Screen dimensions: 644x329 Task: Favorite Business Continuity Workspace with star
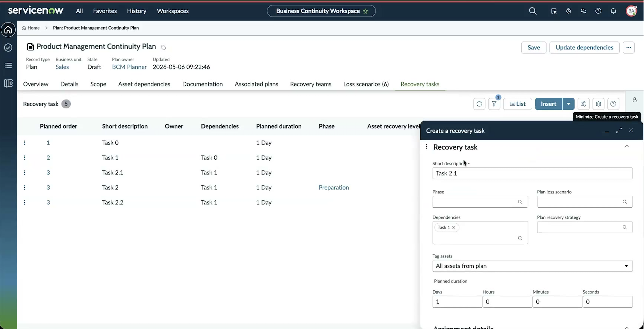coord(365,11)
